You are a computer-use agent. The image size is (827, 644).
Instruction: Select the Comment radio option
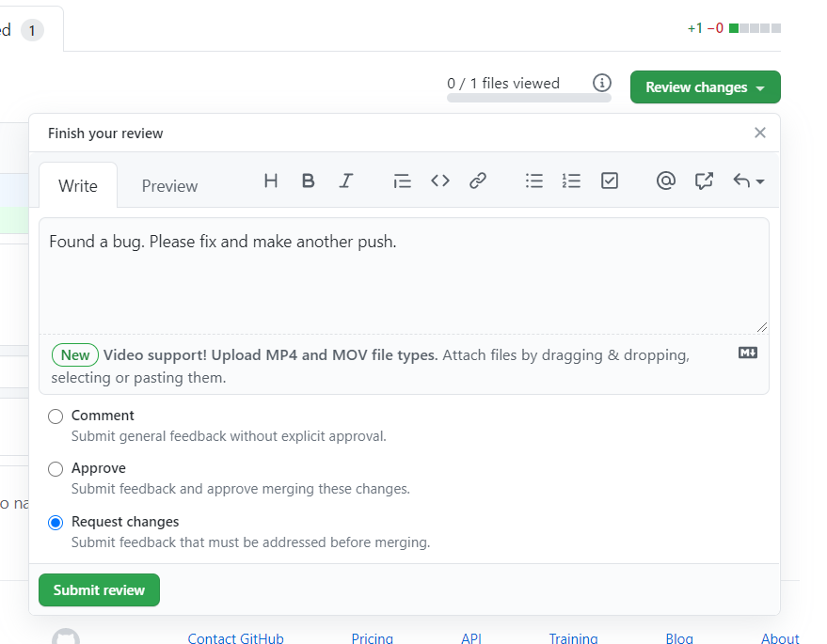pyautogui.click(x=56, y=416)
